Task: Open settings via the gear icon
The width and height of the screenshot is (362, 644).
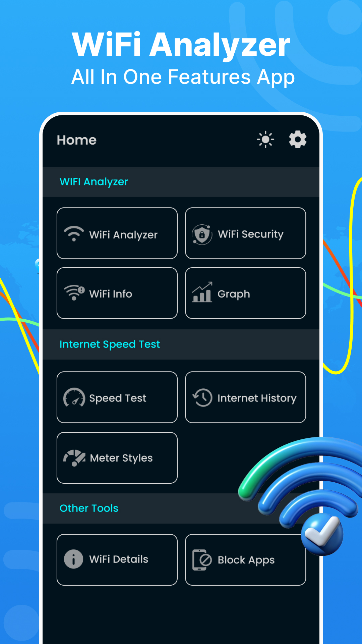Action: (x=298, y=140)
